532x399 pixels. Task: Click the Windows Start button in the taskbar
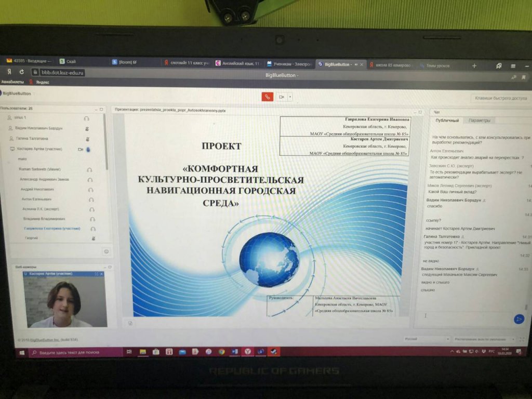pyautogui.click(x=22, y=352)
